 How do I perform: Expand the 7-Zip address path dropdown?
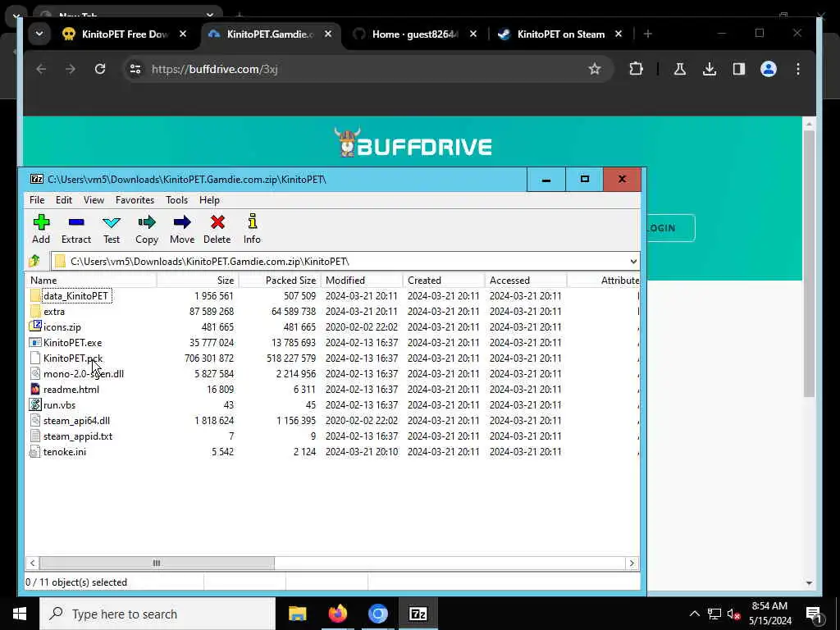633,262
